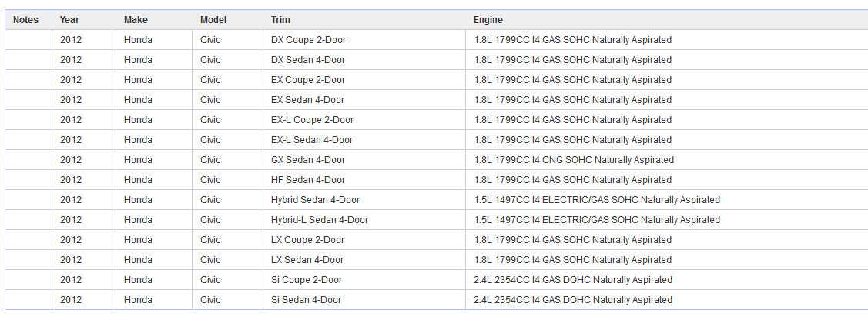Click the Engine column header

coord(488,20)
